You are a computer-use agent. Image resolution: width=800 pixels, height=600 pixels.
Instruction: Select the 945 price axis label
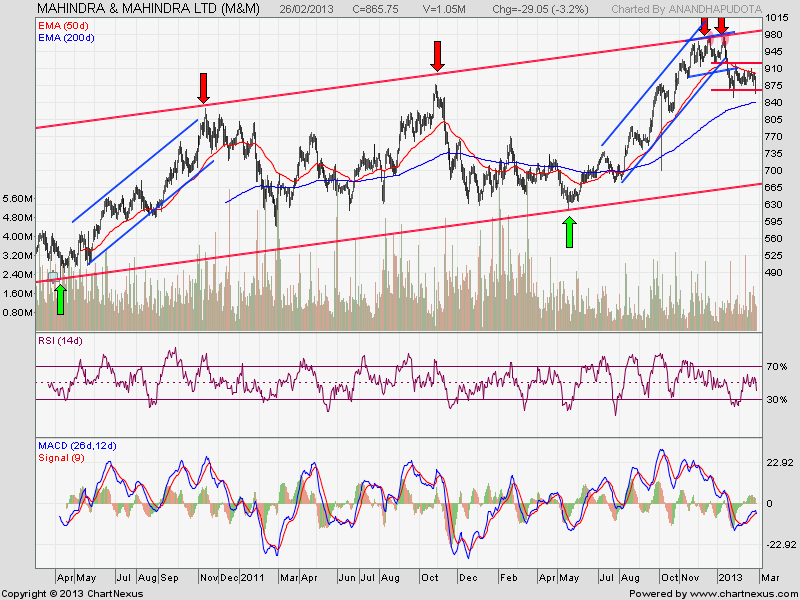coord(774,52)
